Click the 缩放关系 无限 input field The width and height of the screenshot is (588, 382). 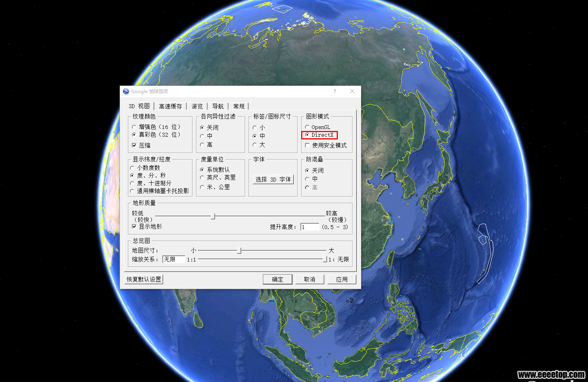coord(174,259)
